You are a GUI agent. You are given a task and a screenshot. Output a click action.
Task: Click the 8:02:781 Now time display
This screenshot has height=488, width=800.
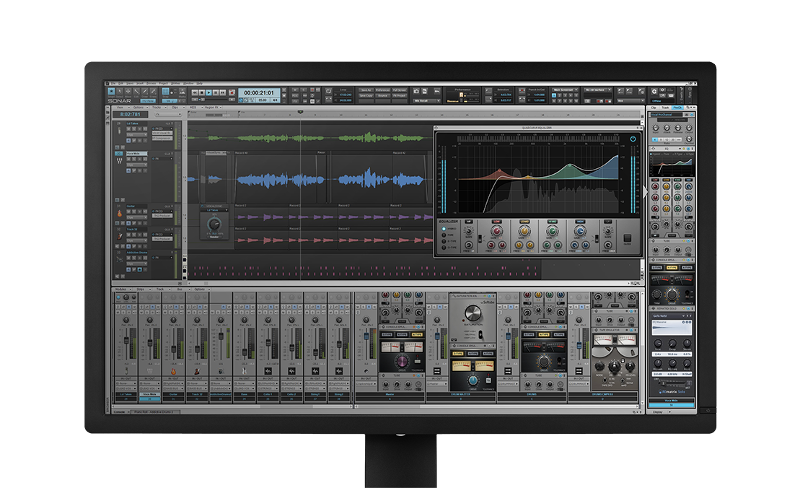(x=130, y=114)
